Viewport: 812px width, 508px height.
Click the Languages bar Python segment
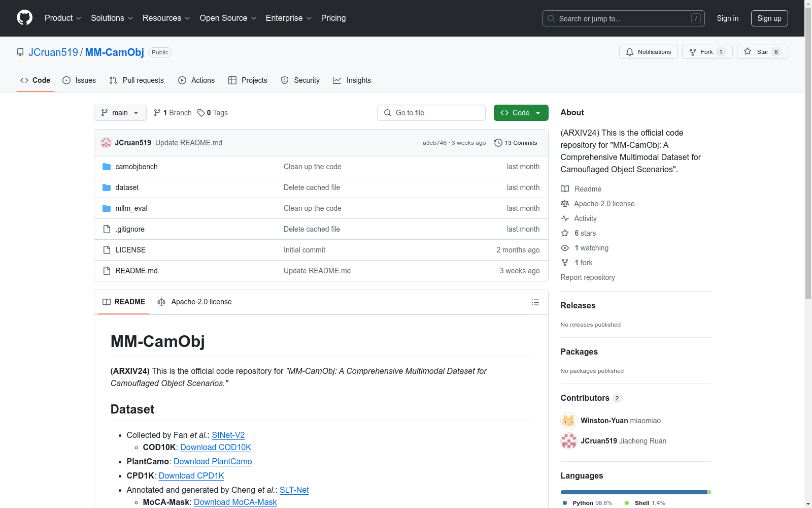634,492
